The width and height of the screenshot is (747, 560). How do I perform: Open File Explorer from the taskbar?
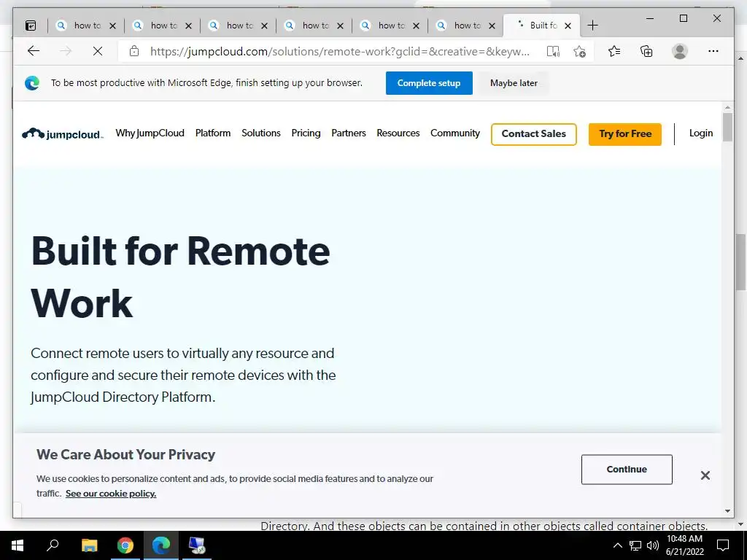[x=89, y=545]
